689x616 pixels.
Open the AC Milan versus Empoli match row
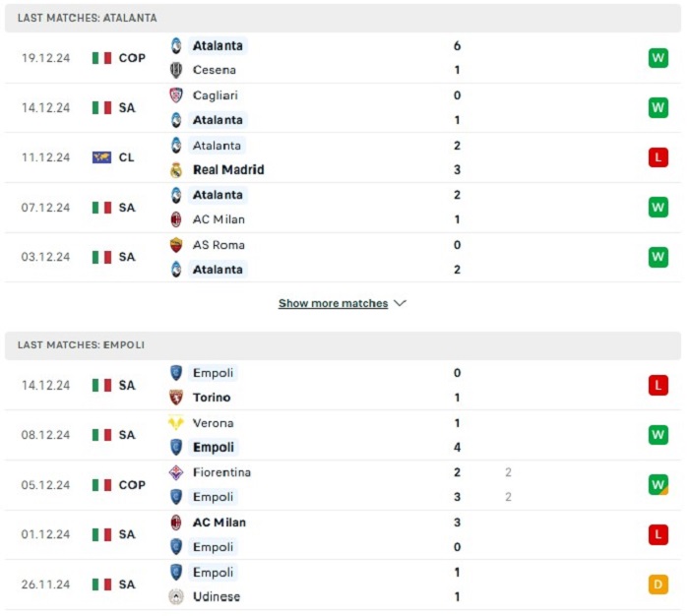(x=343, y=534)
